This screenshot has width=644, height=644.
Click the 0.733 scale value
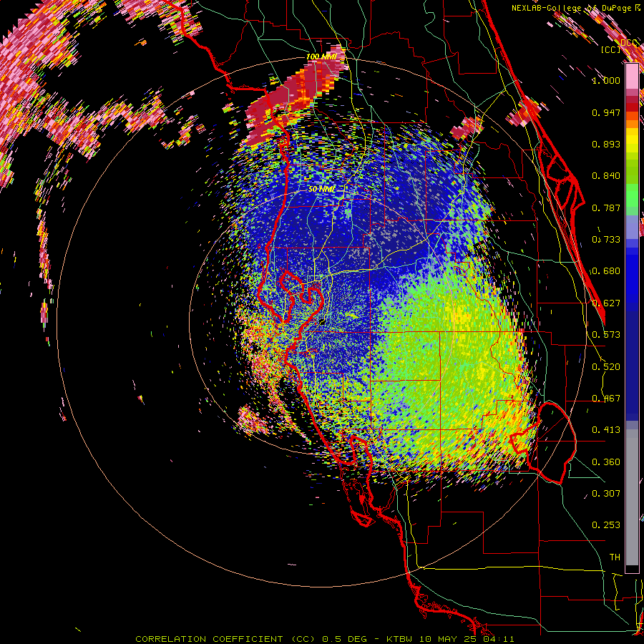(606, 240)
